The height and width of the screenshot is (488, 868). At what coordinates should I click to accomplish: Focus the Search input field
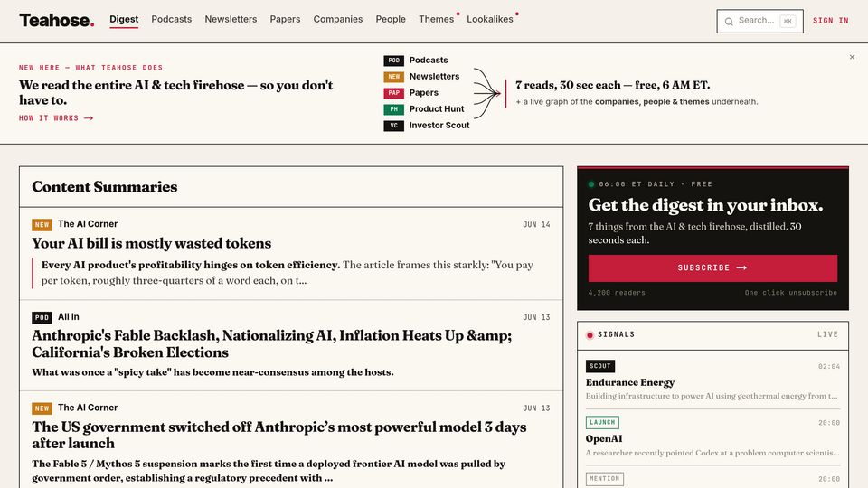pyautogui.click(x=759, y=21)
